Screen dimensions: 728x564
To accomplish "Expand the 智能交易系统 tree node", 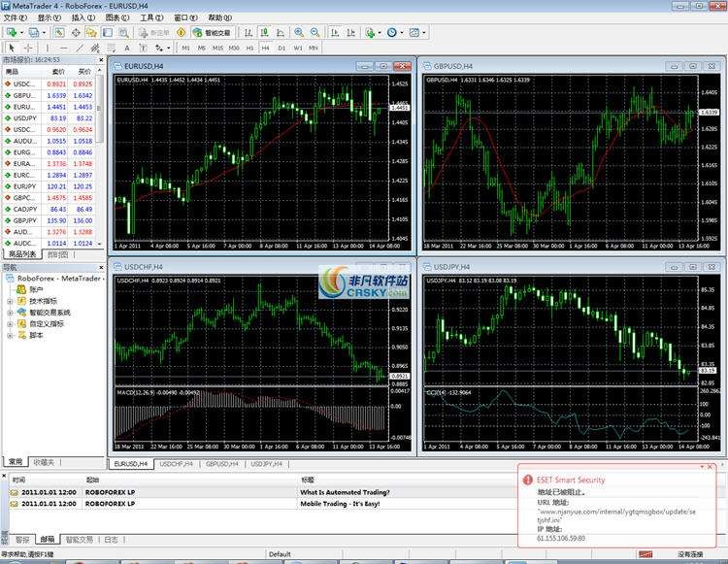I will (10, 313).
